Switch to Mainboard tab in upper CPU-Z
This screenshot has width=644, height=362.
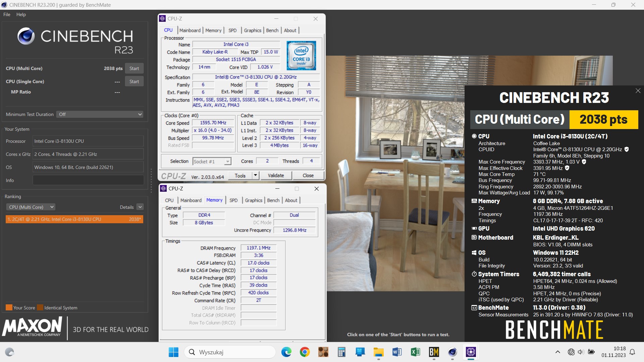pyautogui.click(x=190, y=30)
